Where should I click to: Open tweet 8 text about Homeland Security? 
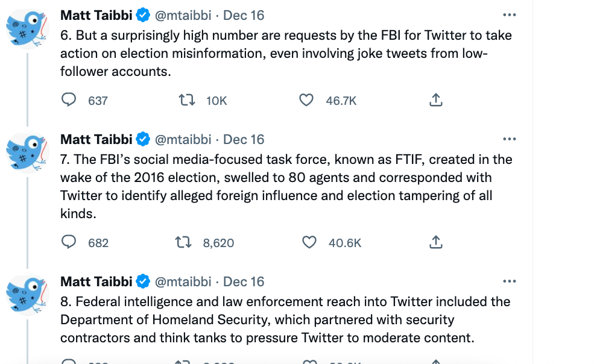tap(285, 319)
